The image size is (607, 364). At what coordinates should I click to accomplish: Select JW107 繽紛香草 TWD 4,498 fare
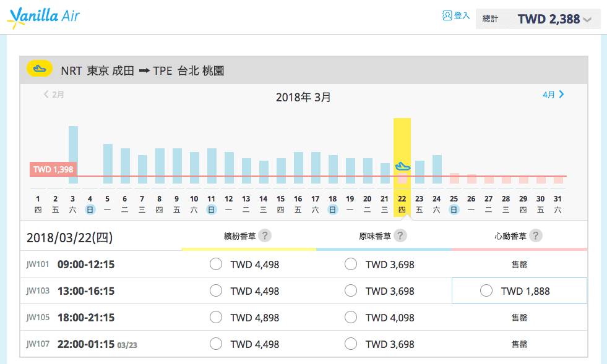pos(215,344)
